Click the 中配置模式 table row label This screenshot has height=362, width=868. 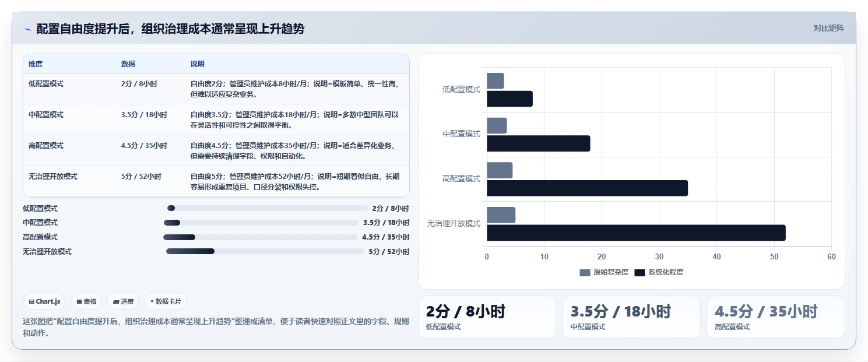(46, 115)
